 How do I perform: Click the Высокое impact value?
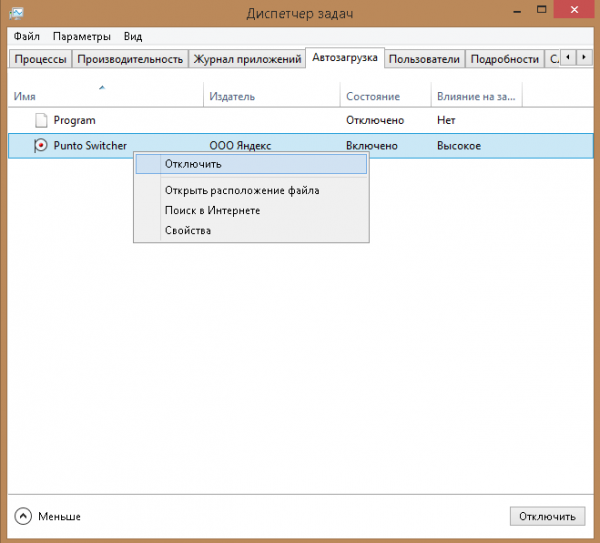[459, 146]
